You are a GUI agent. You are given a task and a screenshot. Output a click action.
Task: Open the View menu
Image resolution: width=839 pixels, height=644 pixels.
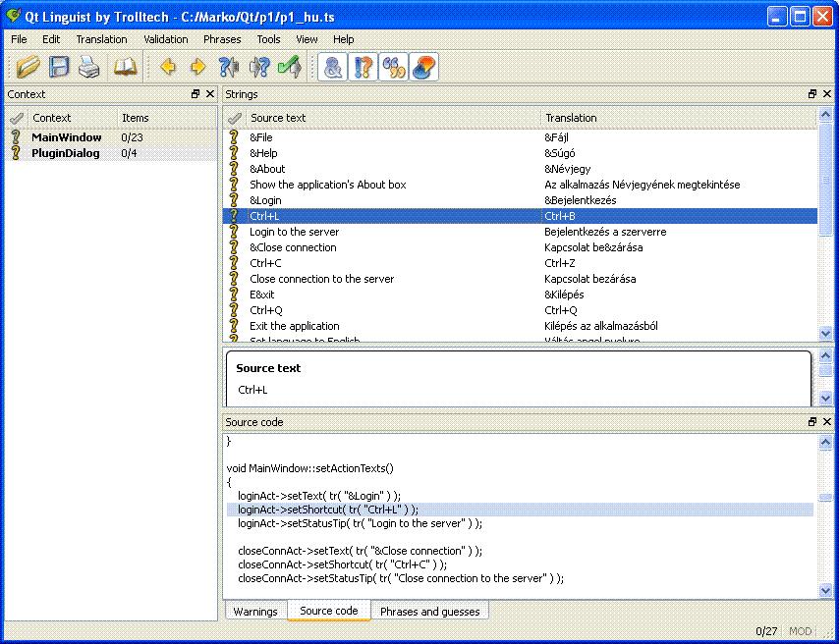[x=307, y=39]
